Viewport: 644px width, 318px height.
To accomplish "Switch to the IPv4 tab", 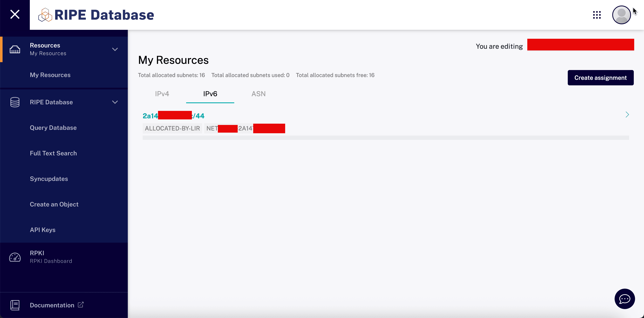I will (162, 94).
